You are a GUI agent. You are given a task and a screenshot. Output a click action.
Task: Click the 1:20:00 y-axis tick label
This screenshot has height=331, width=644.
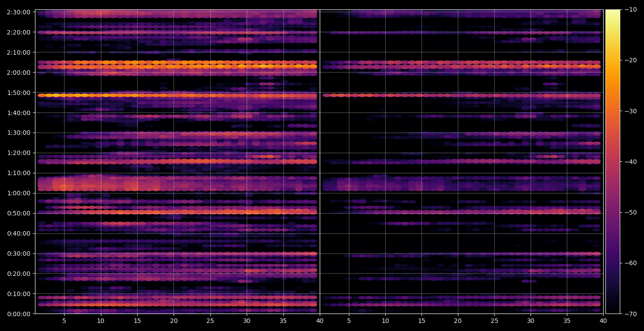(18, 153)
